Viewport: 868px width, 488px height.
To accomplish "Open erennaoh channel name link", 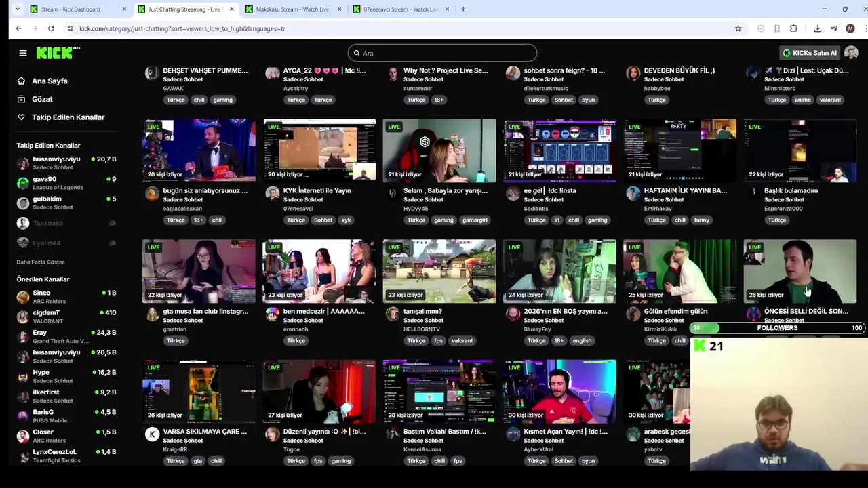I will 296,329.
